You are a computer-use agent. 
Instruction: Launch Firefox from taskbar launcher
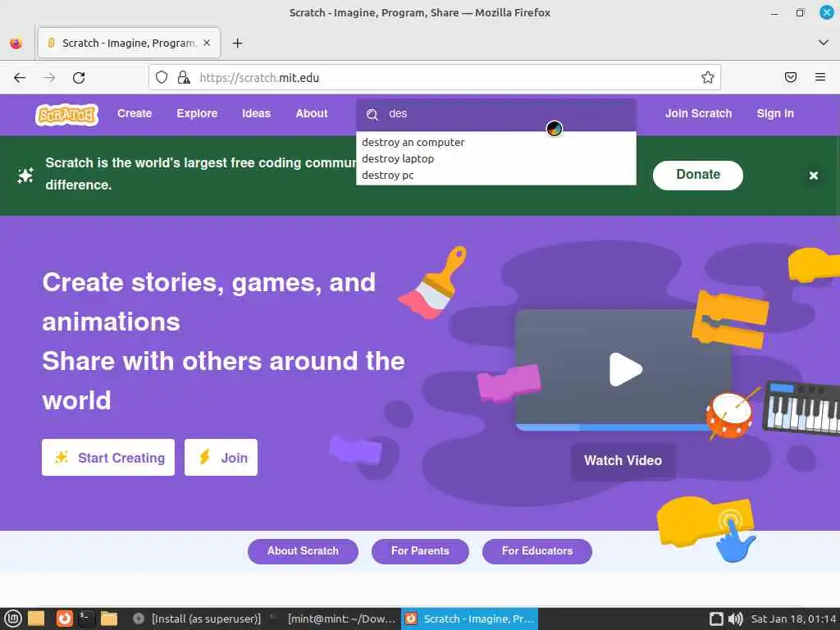click(64, 619)
